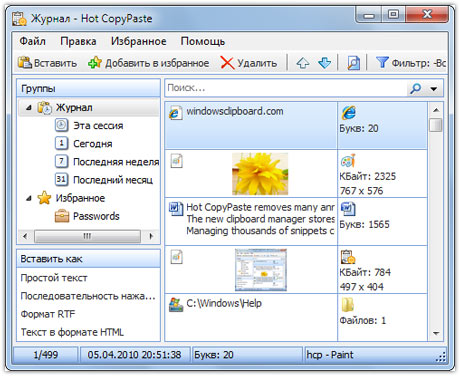Click the Группы panel header
This screenshot has width=460, height=376.
(89, 88)
